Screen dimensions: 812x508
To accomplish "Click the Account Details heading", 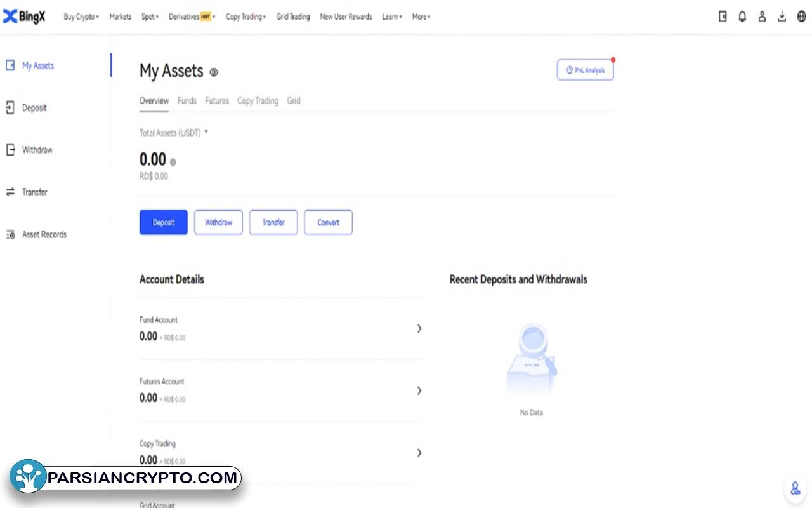I will pyautogui.click(x=172, y=279).
